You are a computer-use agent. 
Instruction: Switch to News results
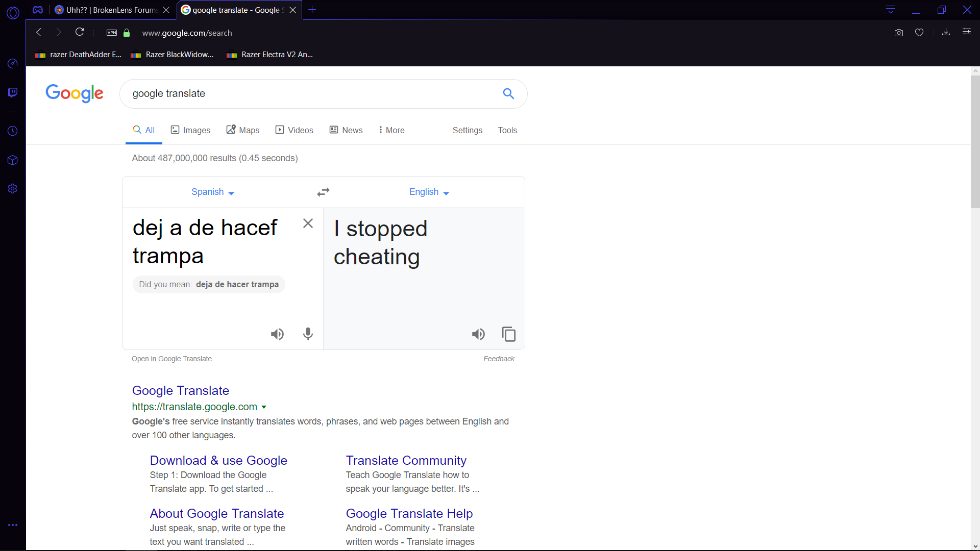[x=346, y=130]
